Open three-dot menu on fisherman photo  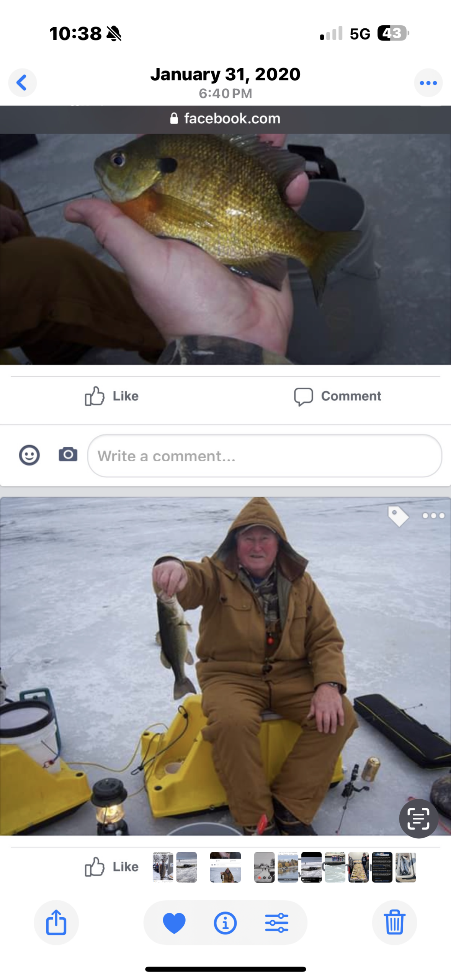point(433,516)
